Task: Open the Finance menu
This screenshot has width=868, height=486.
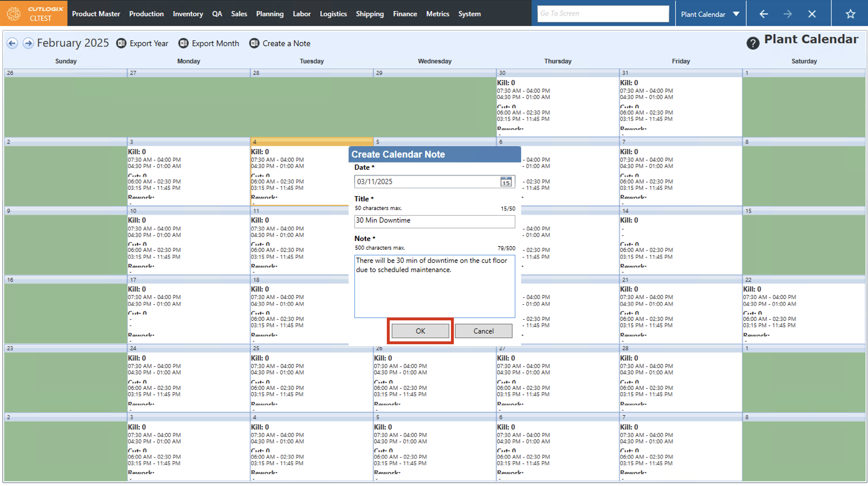Action: click(x=405, y=14)
